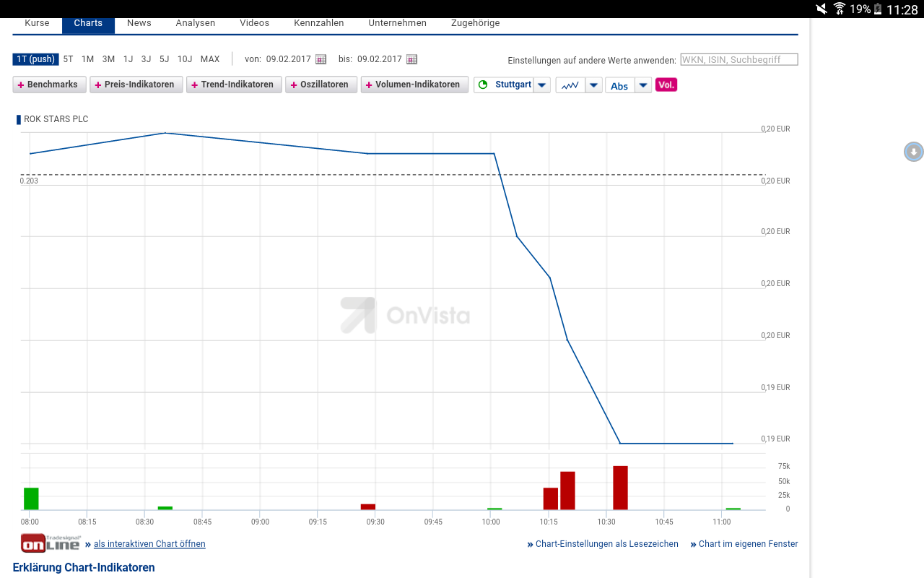Click the line chart type icon

570,85
